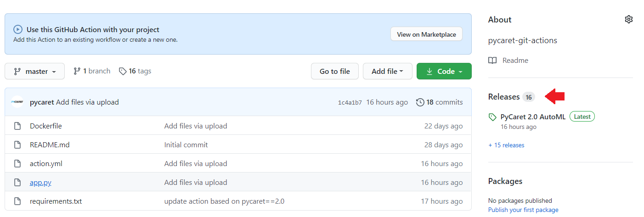Click Publish your first package link
Viewport: 644px width, 217px height.
coord(523,210)
